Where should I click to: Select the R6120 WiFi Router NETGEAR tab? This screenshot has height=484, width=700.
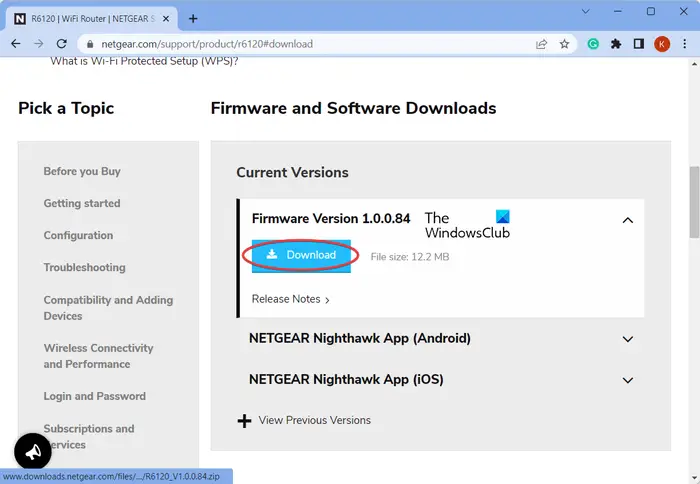point(92,19)
